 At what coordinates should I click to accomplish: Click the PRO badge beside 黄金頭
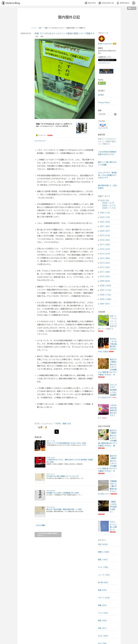[114, 44]
